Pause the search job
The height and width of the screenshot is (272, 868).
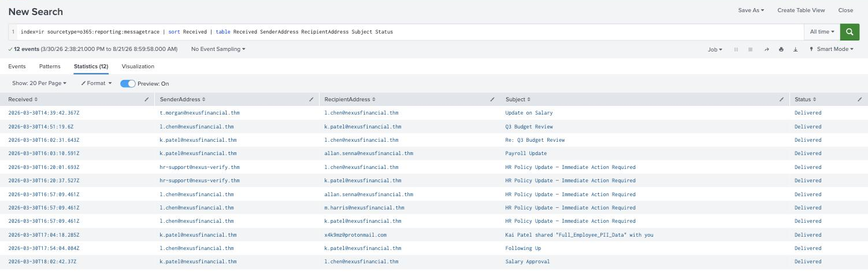[x=736, y=50]
